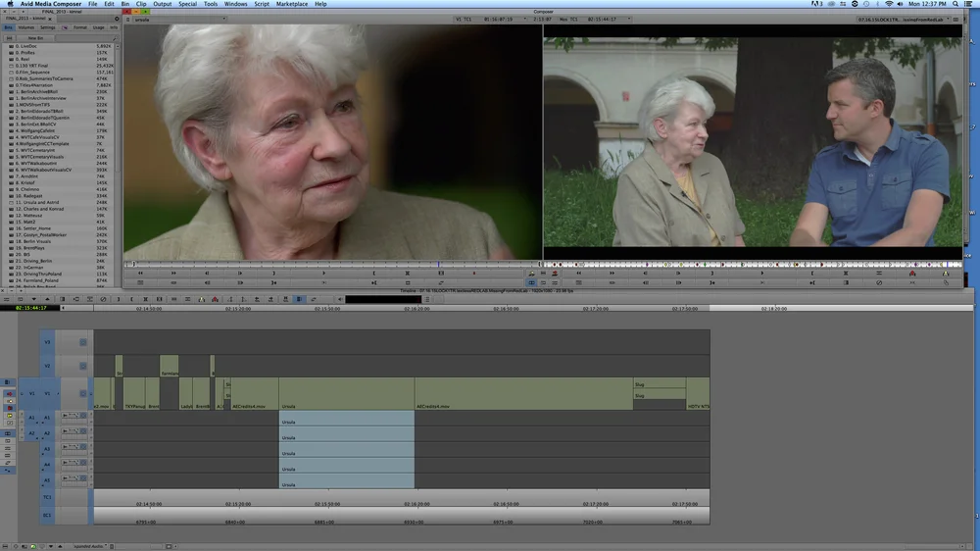Image resolution: width=980 pixels, height=551 pixels.
Task: Click the highlighted blue button between the monitors
Action: tap(531, 282)
